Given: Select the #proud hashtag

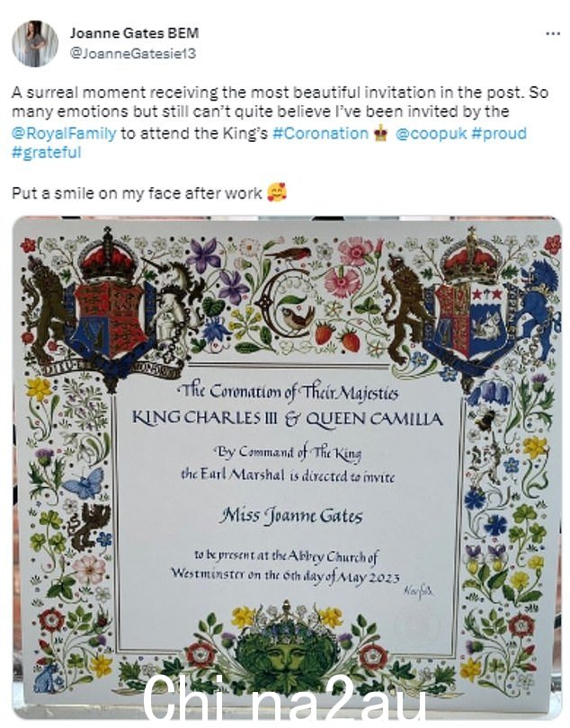Looking at the screenshot, I should (499, 134).
